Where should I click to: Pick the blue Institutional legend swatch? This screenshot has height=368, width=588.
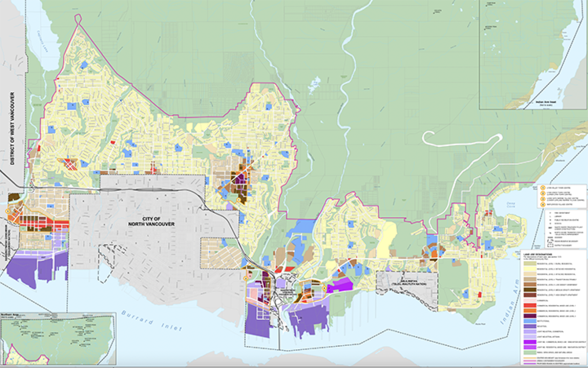[531, 321]
